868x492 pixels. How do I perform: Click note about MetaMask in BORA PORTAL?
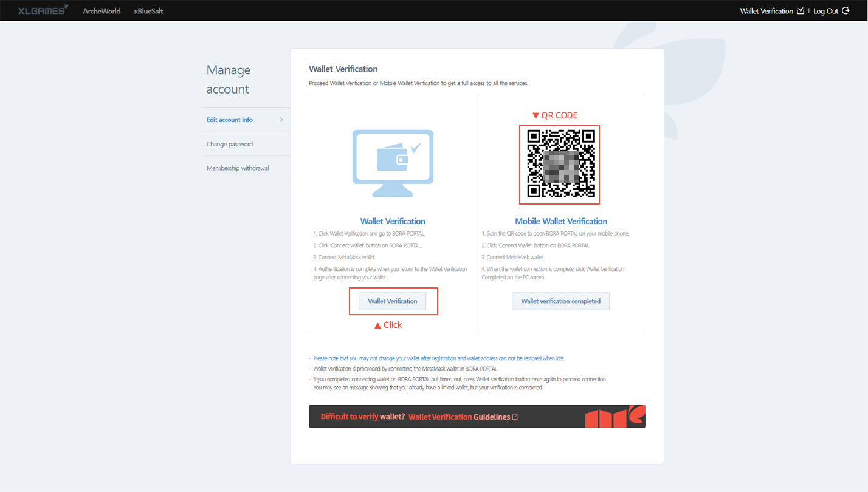[x=405, y=369]
